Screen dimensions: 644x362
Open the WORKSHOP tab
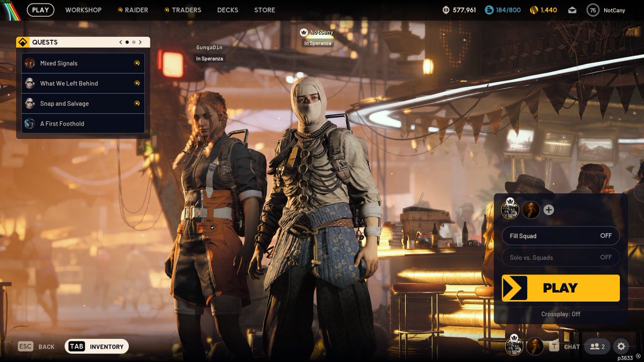click(x=83, y=10)
